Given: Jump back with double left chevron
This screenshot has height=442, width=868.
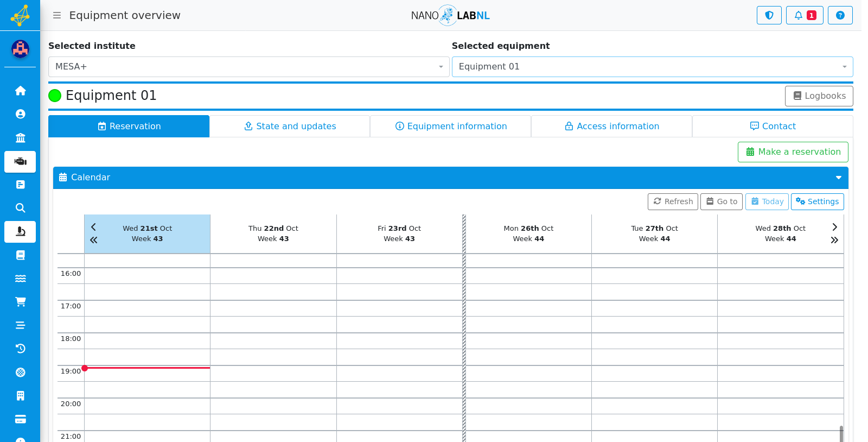Looking at the screenshot, I should (93, 240).
